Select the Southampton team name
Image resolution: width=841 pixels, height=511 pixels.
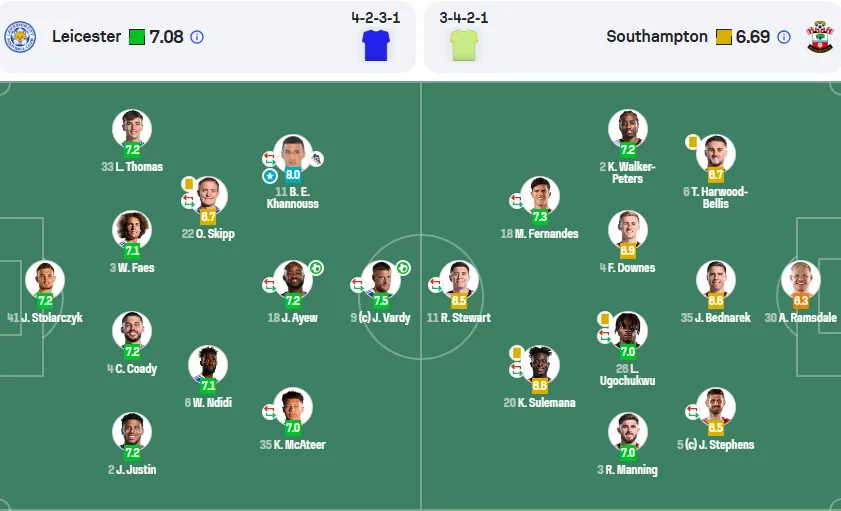657,36
